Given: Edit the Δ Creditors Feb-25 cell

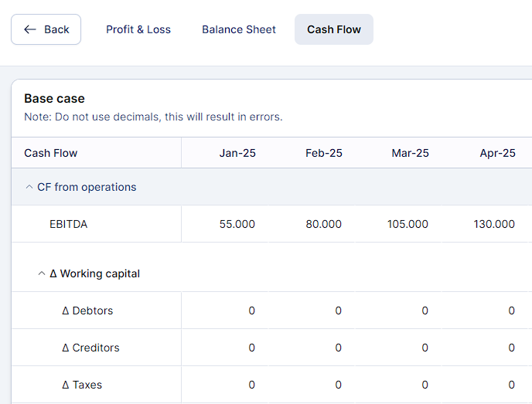Looking at the screenshot, I should coord(312,348).
